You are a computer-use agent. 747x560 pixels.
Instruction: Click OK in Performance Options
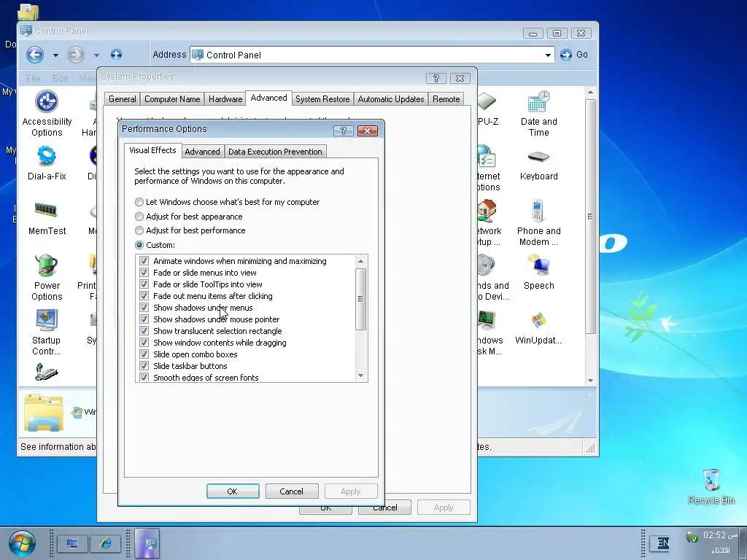(x=233, y=491)
